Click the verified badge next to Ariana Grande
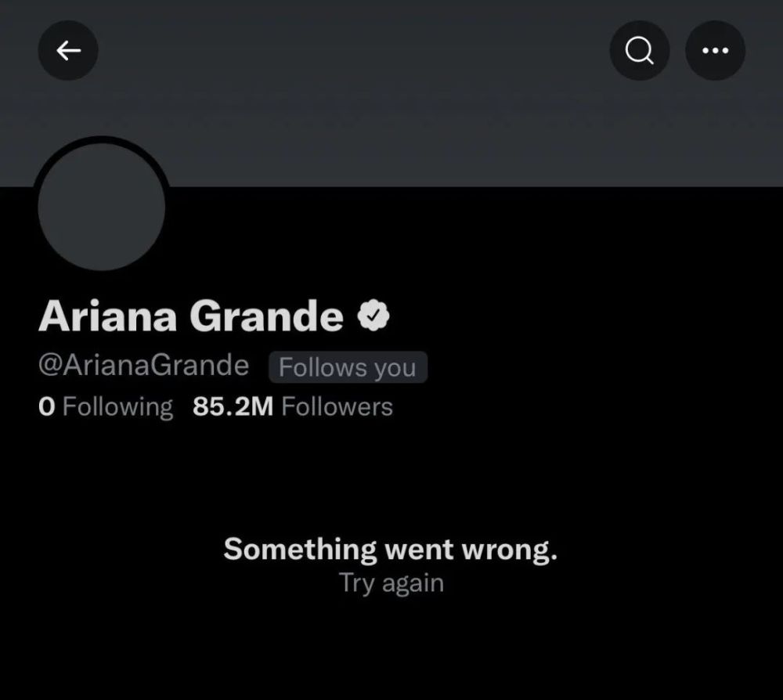This screenshot has width=783, height=700. pyautogui.click(x=373, y=315)
